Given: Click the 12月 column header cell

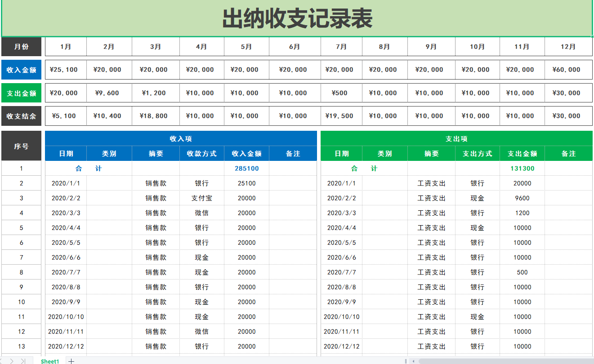Looking at the screenshot, I should [568, 46].
